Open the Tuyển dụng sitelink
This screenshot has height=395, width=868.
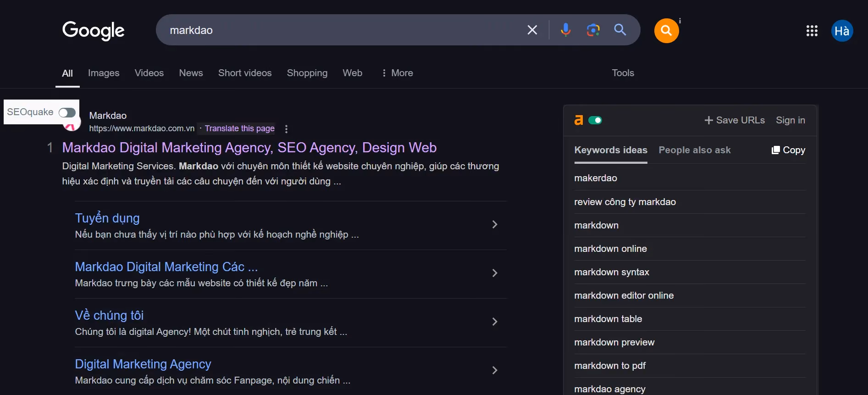107,218
